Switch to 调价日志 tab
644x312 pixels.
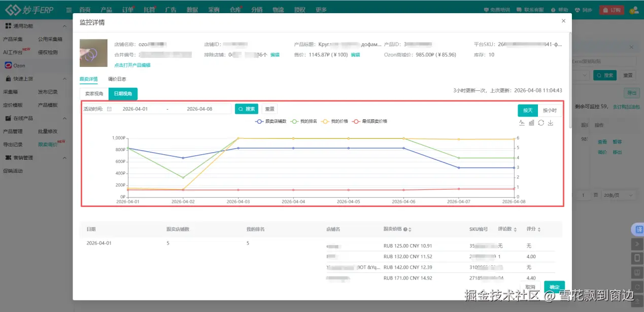(117, 79)
